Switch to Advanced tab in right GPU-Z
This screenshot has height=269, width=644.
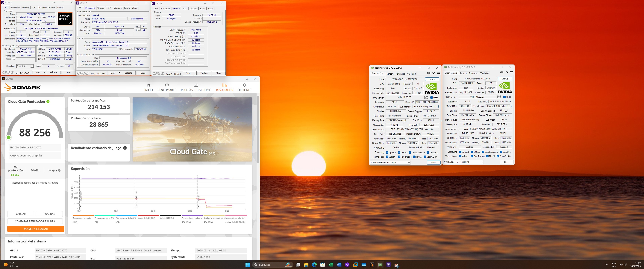(473, 73)
